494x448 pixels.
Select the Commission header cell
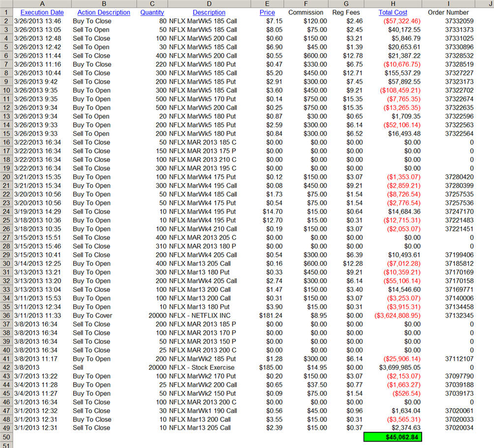pos(306,12)
